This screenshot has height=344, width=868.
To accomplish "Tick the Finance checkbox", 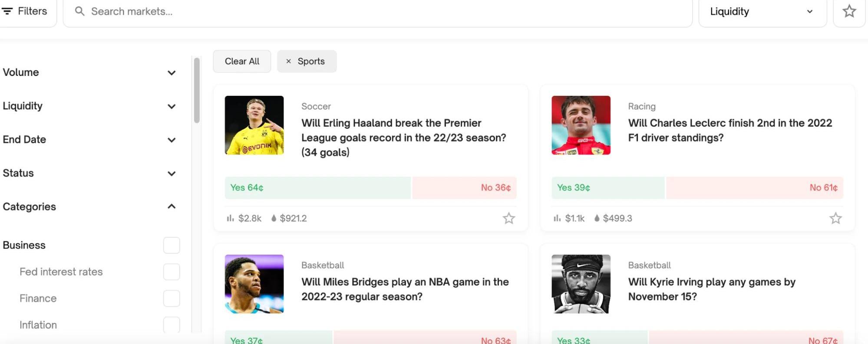I will pos(172,298).
